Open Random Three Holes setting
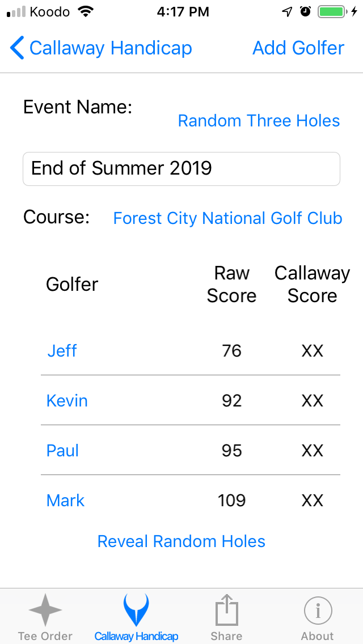Image resolution: width=363 pixels, height=644 pixels. (x=259, y=120)
